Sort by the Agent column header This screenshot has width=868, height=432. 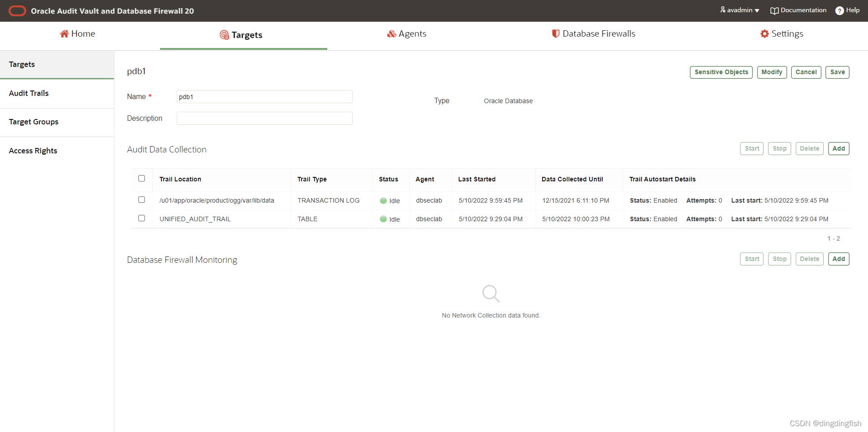click(x=425, y=180)
